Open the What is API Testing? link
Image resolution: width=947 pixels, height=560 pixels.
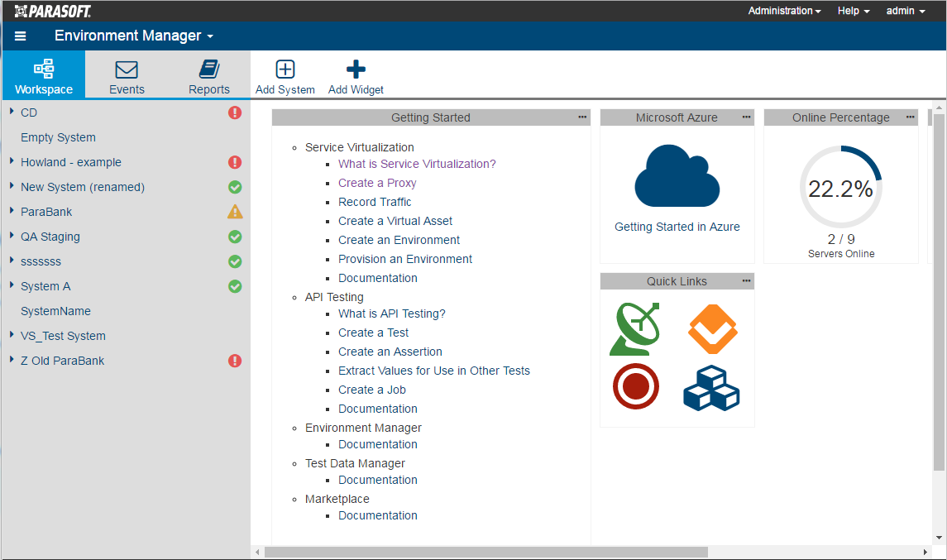391,314
